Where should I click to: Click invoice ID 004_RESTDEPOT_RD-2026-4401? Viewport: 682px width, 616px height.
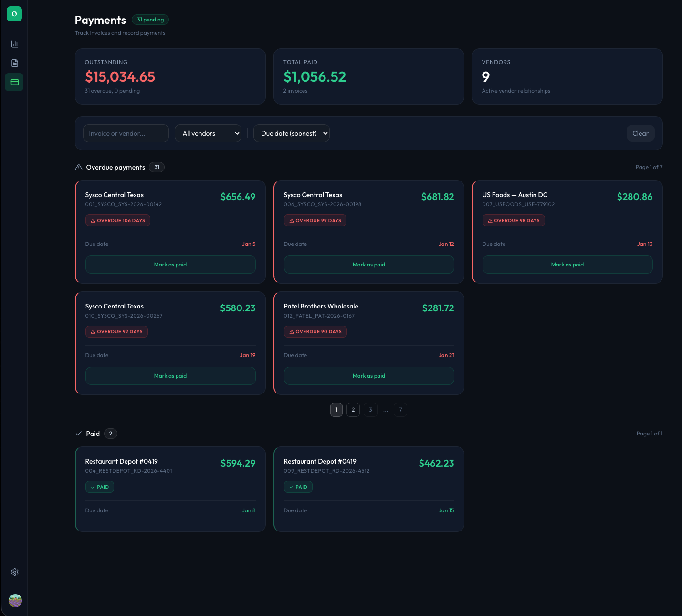pos(129,471)
